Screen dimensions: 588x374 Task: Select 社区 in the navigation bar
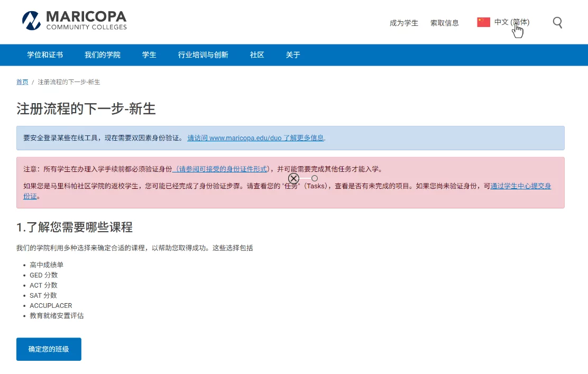click(x=257, y=55)
